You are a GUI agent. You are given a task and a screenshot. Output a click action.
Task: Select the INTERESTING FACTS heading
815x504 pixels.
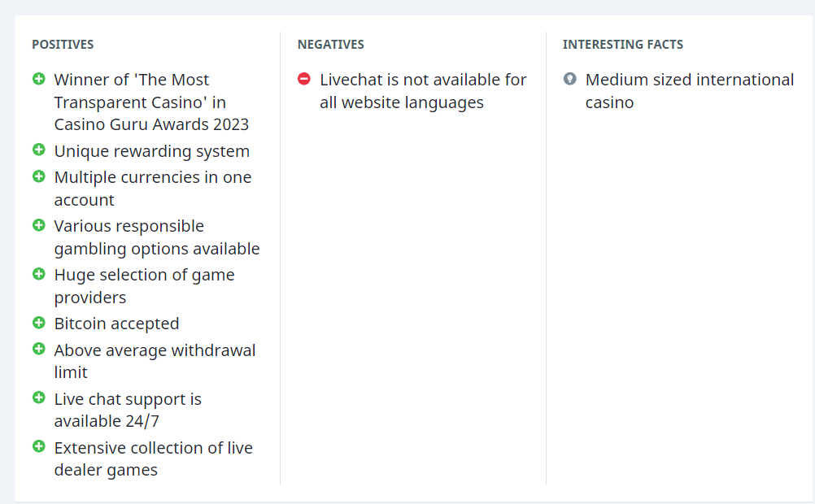pyautogui.click(x=622, y=45)
